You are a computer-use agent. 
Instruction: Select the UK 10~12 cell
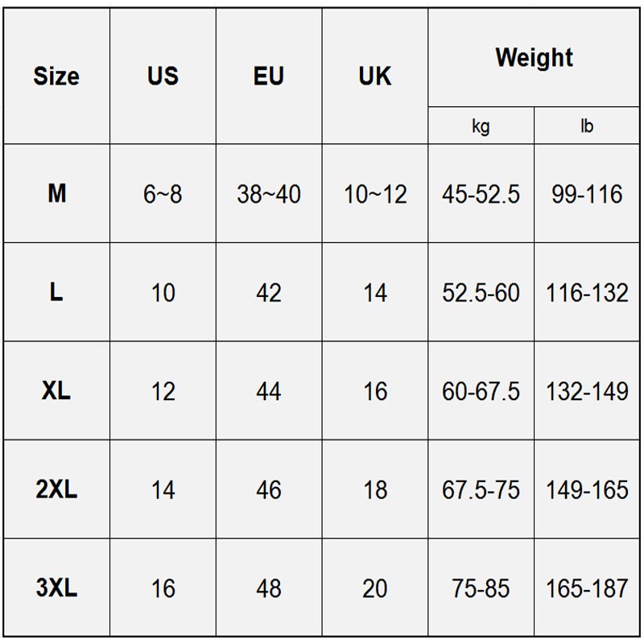(x=375, y=194)
